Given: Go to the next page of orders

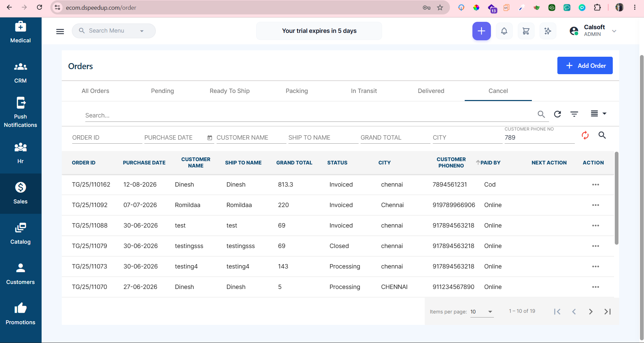Looking at the screenshot, I should pyautogui.click(x=591, y=312).
